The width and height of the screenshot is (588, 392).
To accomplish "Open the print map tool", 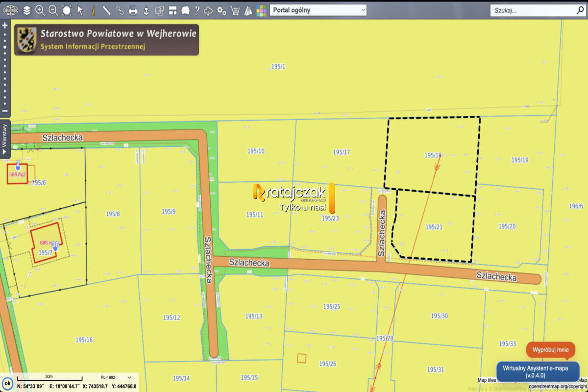I will pyautogui.click(x=133, y=10).
